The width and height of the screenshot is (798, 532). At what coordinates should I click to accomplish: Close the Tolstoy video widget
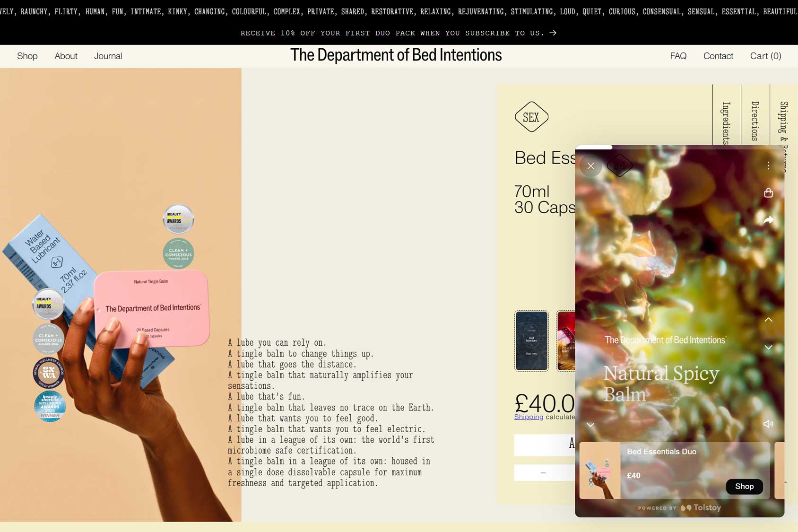coord(590,166)
